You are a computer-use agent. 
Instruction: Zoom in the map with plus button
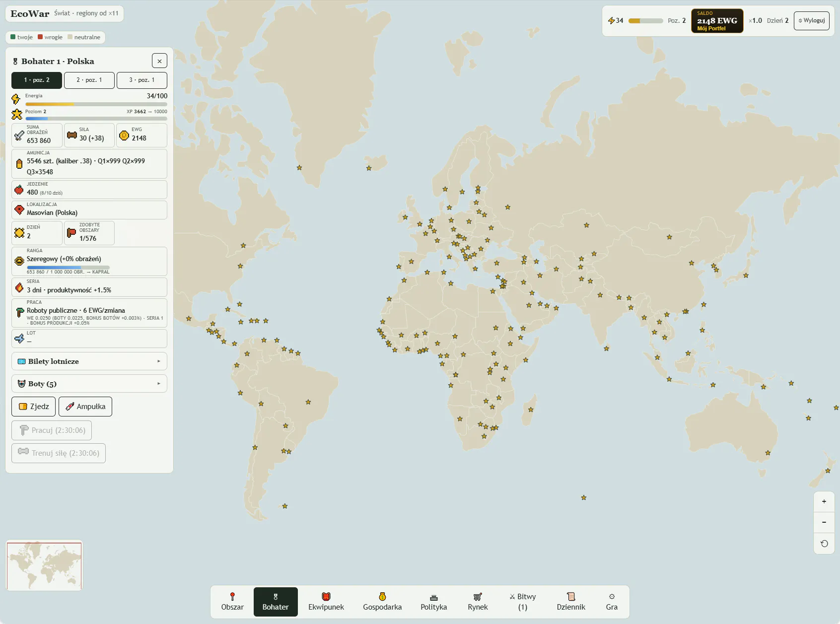(x=824, y=501)
